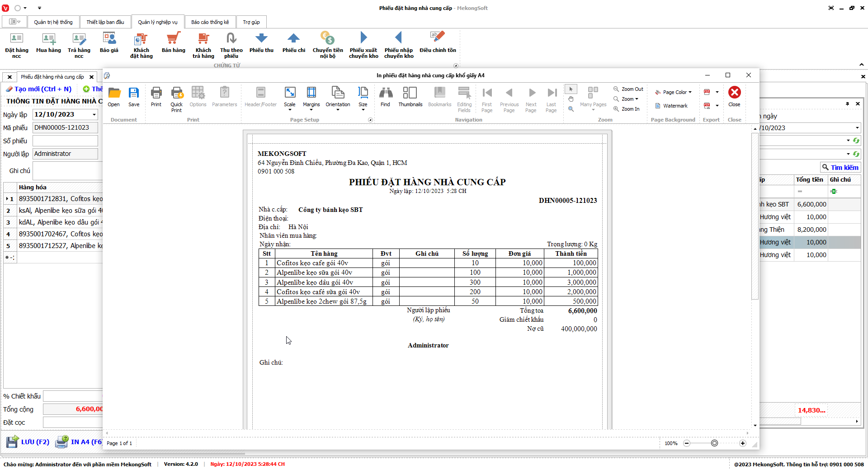The image size is (868, 469).
Task: Open the Margins options
Action: pyautogui.click(x=311, y=99)
